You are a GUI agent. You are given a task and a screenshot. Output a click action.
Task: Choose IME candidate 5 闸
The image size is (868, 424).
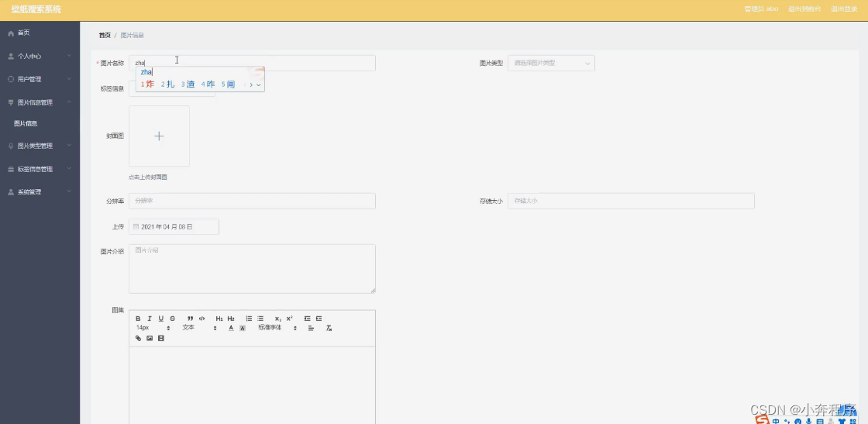[x=228, y=84]
